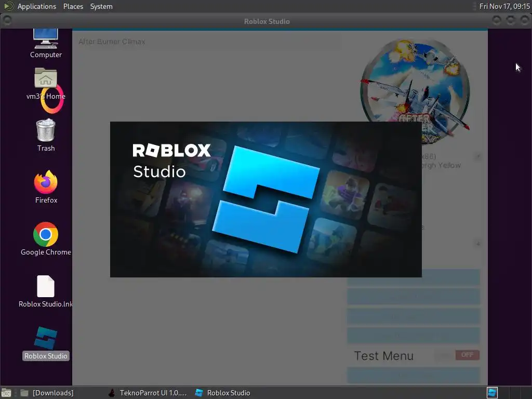The height and width of the screenshot is (399, 532).
Task: Toggle the Test Menu OFF switch
Action: click(x=467, y=355)
